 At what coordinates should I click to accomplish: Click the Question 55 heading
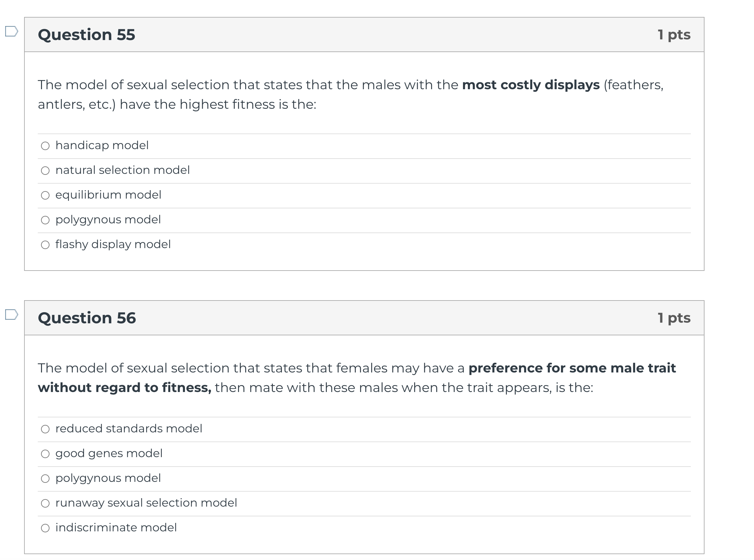(x=86, y=35)
